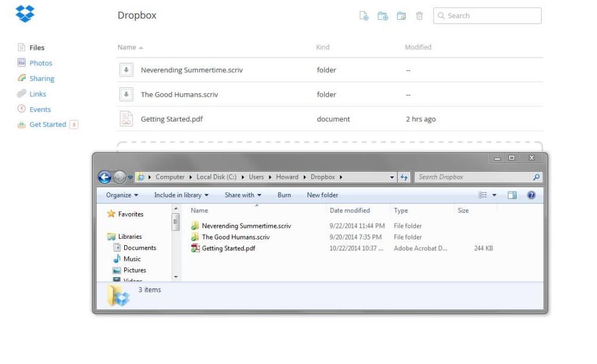Click Computer in the address path

point(170,177)
